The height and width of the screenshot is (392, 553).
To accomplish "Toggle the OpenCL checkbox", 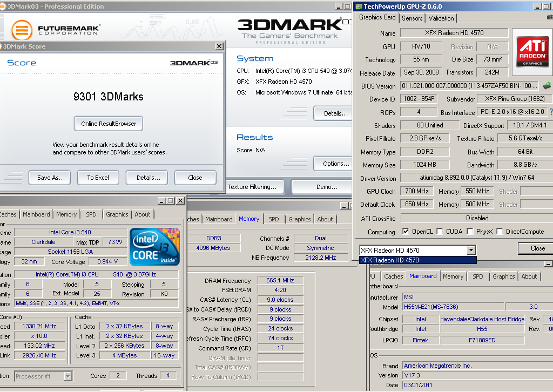I will (x=406, y=231).
